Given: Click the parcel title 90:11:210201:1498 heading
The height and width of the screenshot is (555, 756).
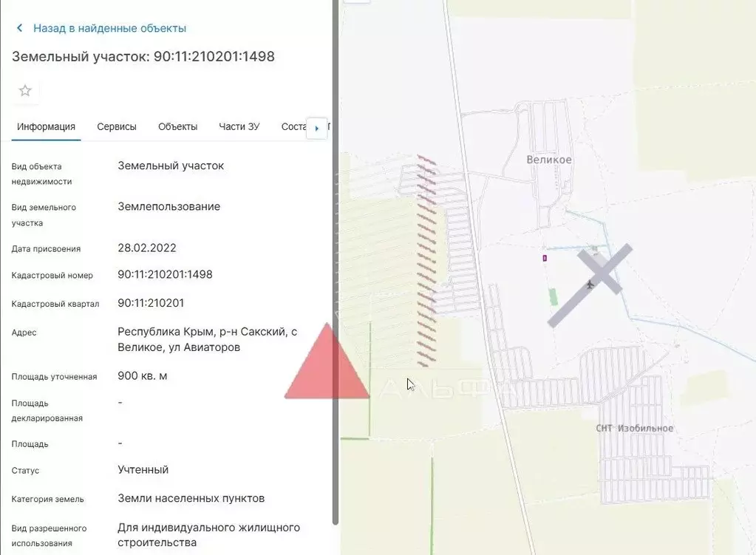Looking at the screenshot, I should 143,57.
